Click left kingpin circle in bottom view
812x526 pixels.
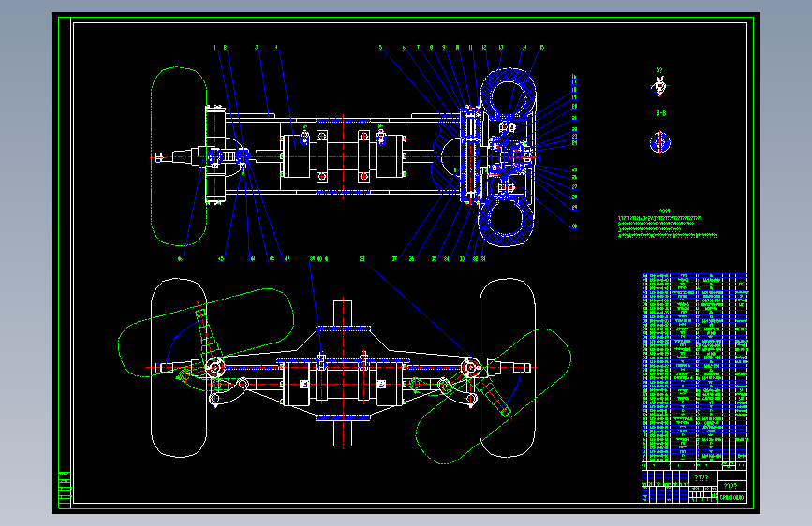(214, 368)
